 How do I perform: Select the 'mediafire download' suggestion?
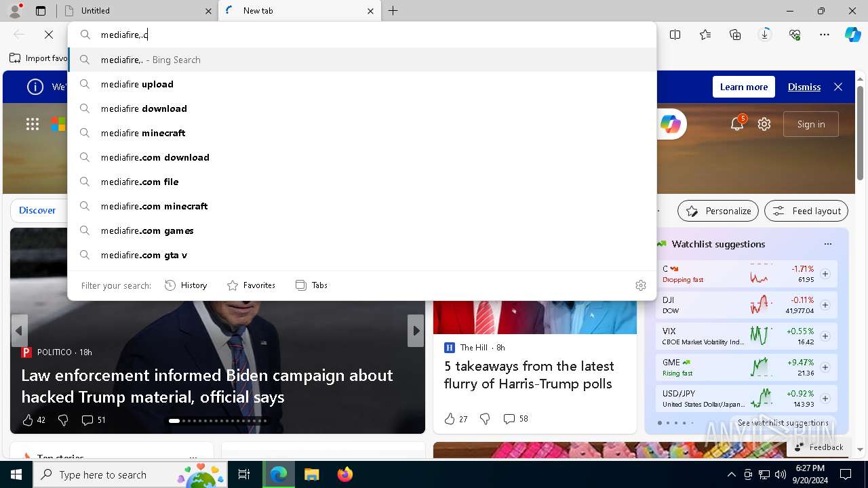tap(362, 108)
